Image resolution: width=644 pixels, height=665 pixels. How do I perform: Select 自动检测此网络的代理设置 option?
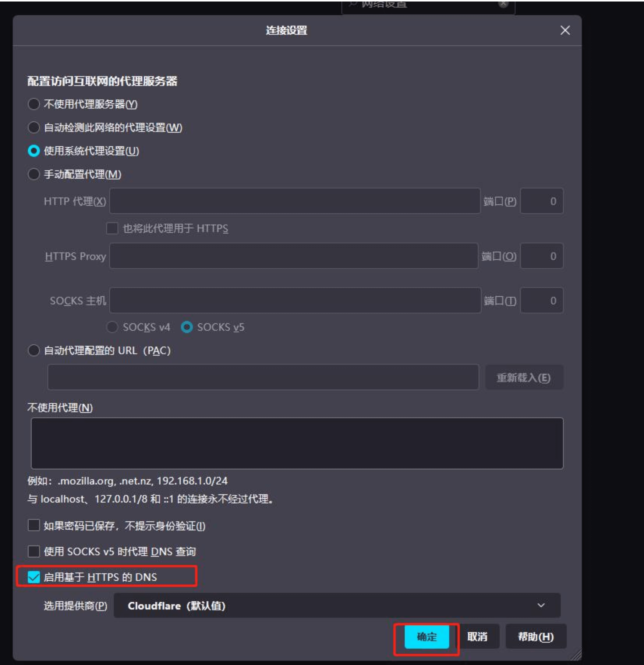pos(33,128)
